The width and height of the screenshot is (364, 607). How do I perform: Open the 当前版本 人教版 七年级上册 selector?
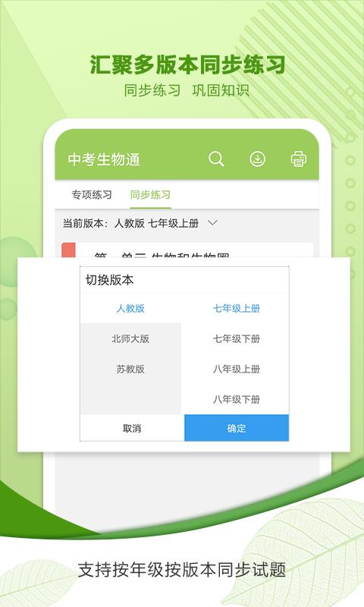(140, 223)
